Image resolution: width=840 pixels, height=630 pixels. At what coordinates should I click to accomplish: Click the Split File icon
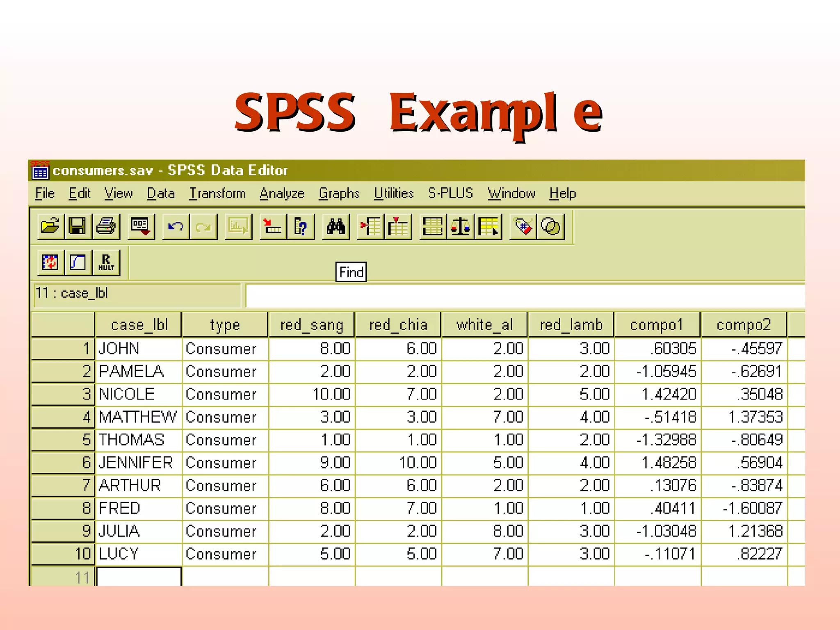[433, 226]
